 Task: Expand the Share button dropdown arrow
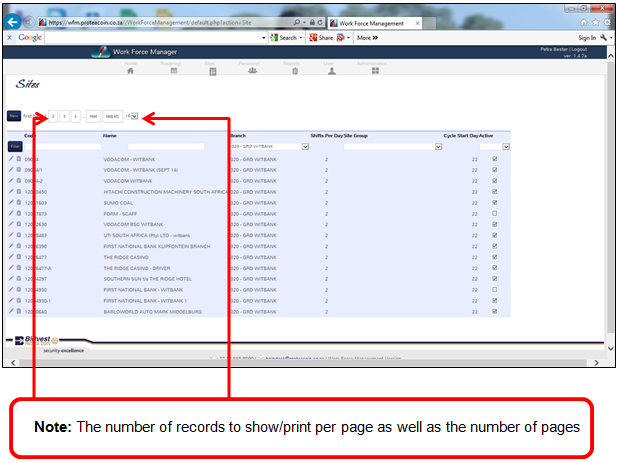click(x=348, y=38)
